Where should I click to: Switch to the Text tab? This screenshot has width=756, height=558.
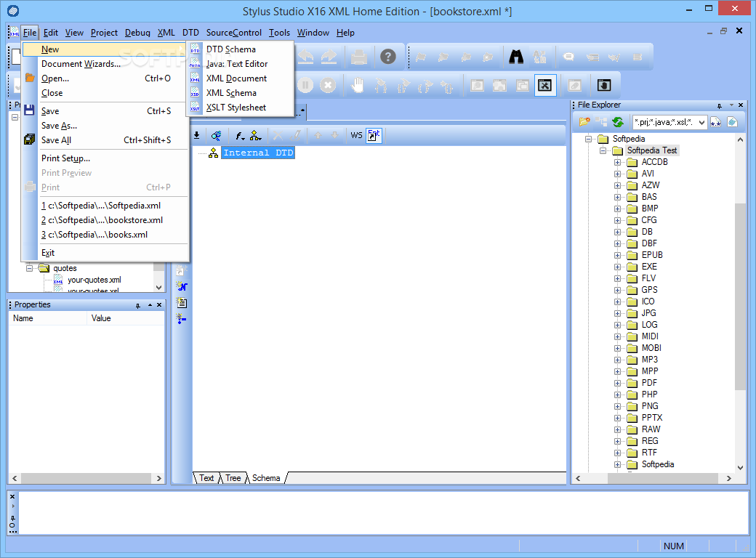click(x=206, y=478)
